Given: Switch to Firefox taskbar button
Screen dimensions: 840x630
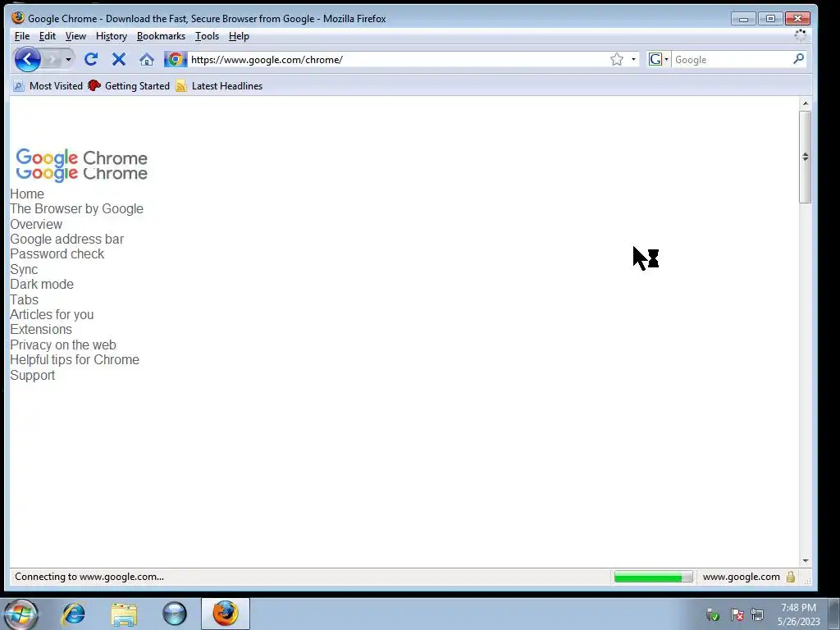Looking at the screenshot, I should click(x=226, y=614).
